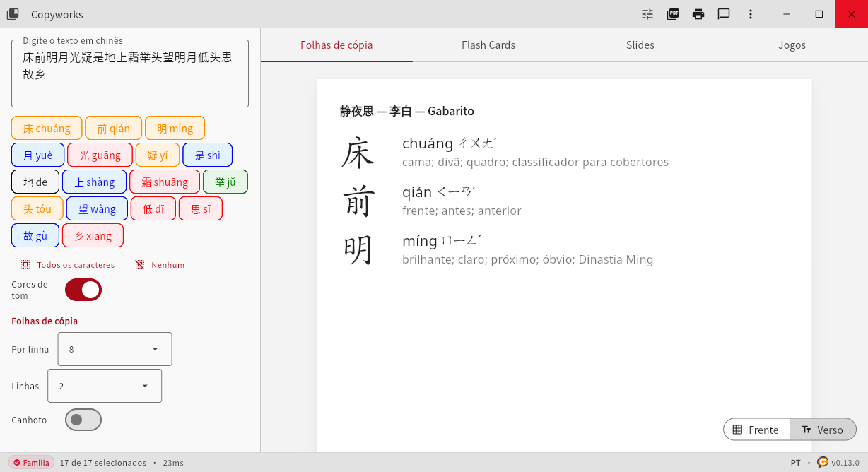Toggle character chip 乡 xiāng
This screenshot has height=472, width=868.
tap(93, 235)
